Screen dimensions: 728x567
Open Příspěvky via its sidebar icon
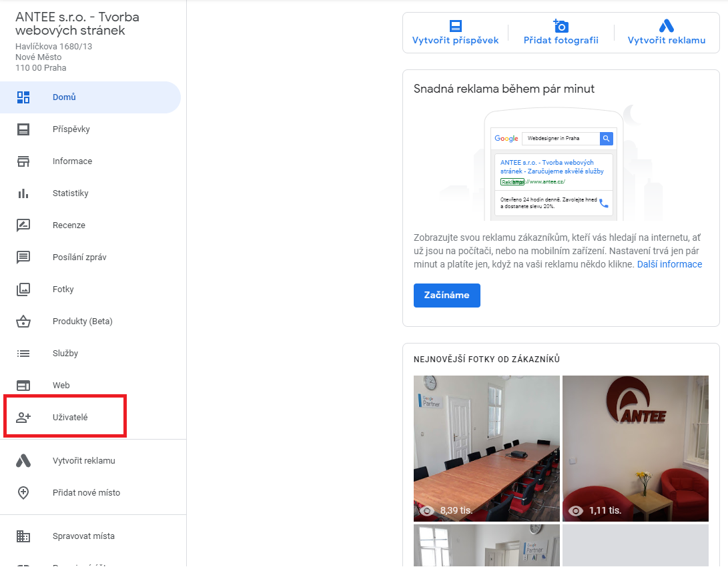pos(23,129)
